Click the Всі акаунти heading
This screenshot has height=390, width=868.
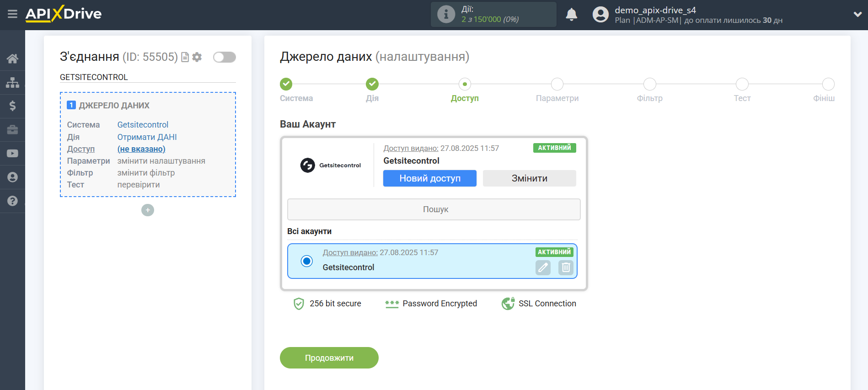(309, 231)
